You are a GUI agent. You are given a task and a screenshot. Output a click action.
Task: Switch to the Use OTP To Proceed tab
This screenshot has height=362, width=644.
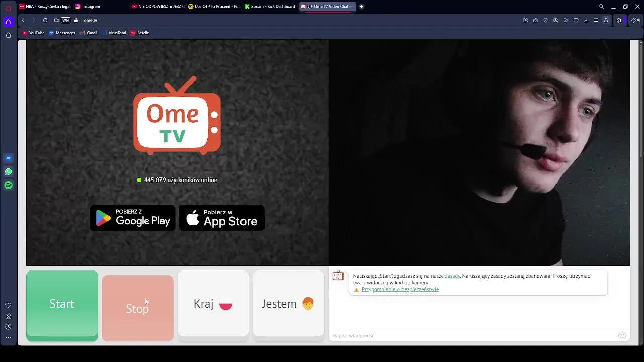click(x=214, y=7)
